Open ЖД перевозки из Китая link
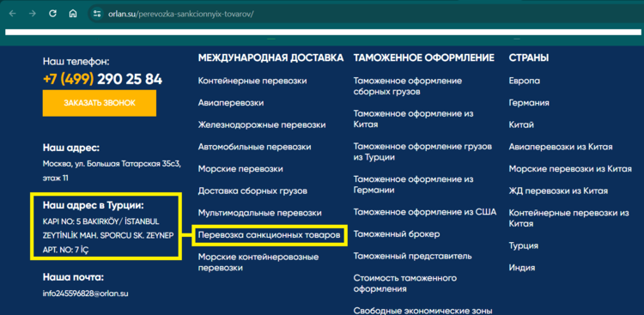 [x=558, y=191]
